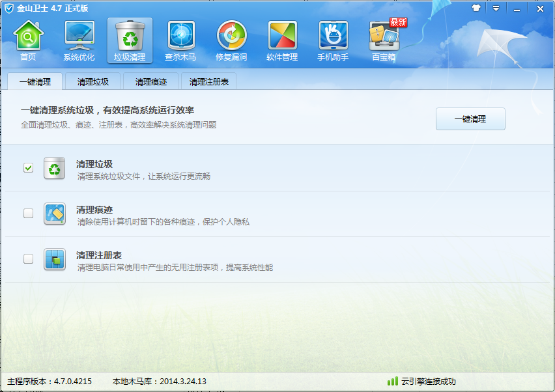Click the 云引擎连接成功 status indicator
This screenshot has height=392, width=555.
tap(421, 382)
